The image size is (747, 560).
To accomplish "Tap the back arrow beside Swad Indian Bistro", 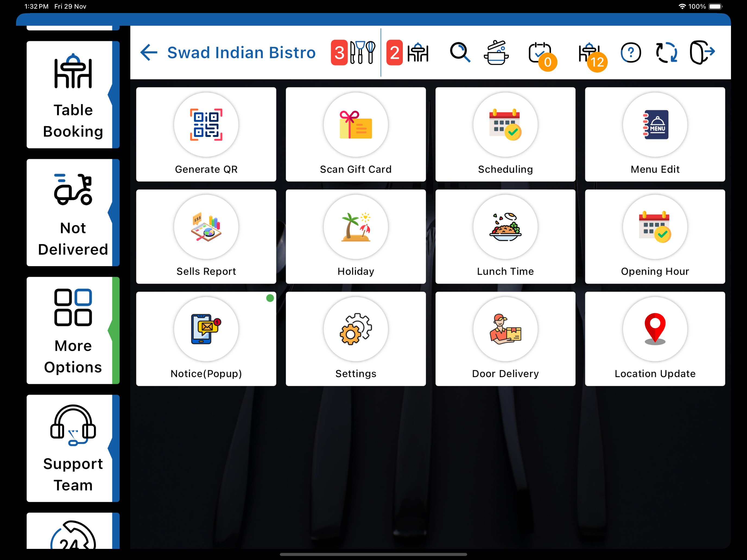I will [148, 53].
